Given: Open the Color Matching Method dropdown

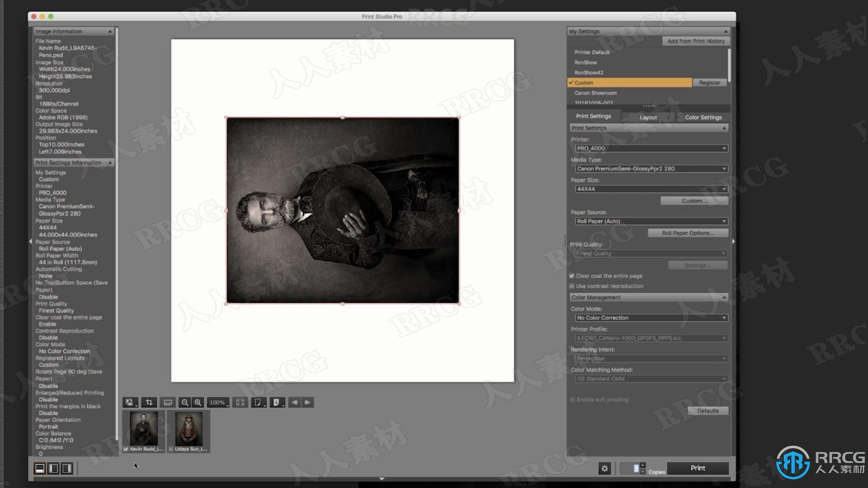Looking at the screenshot, I should pyautogui.click(x=651, y=379).
